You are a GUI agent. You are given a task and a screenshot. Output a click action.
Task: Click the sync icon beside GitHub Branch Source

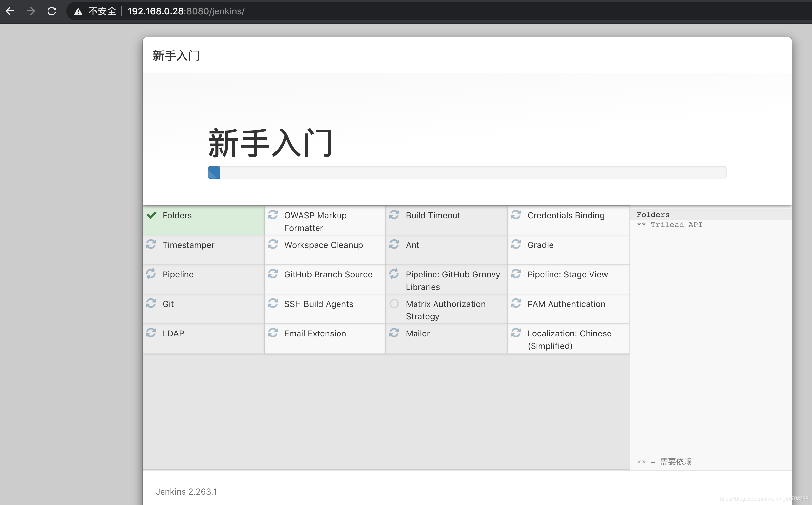[273, 273]
